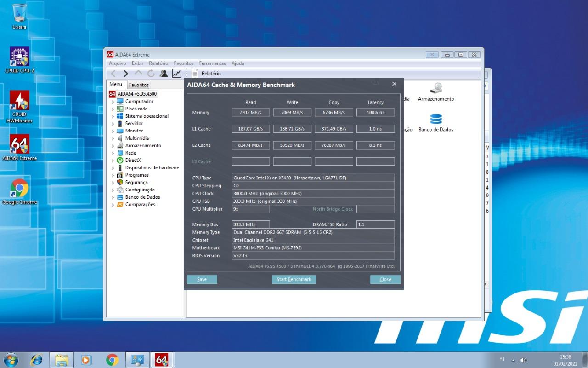Open the Relatório menu
The image size is (588, 368).
click(158, 63)
